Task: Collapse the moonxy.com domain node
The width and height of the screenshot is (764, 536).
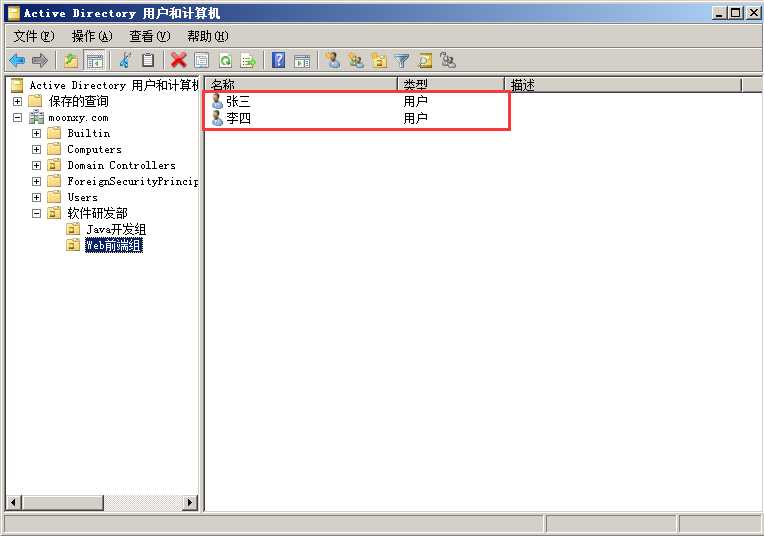Action: point(18,117)
